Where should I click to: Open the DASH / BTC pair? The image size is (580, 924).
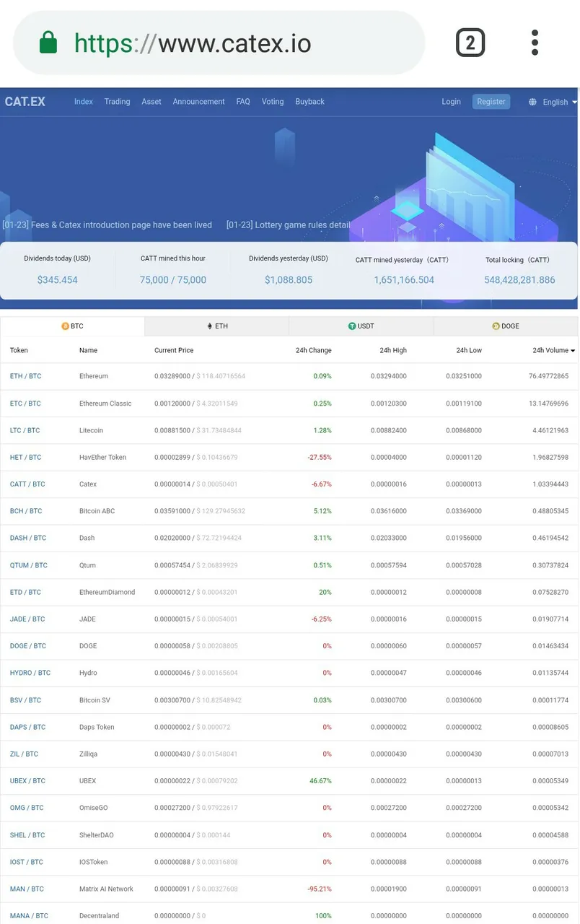pyautogui.click(x=28, y=539)
